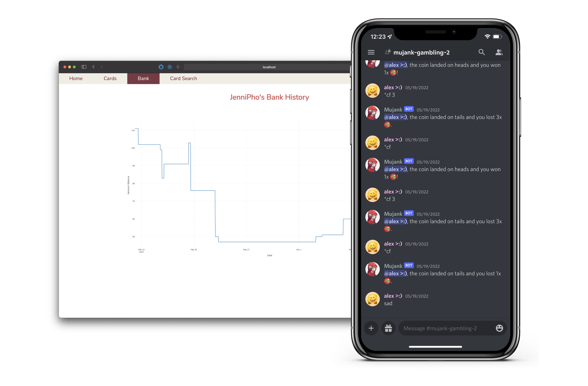Click the gift icon in message bar
The width and height of the screenshot is (588, 386).
click(x=388, y=328)
